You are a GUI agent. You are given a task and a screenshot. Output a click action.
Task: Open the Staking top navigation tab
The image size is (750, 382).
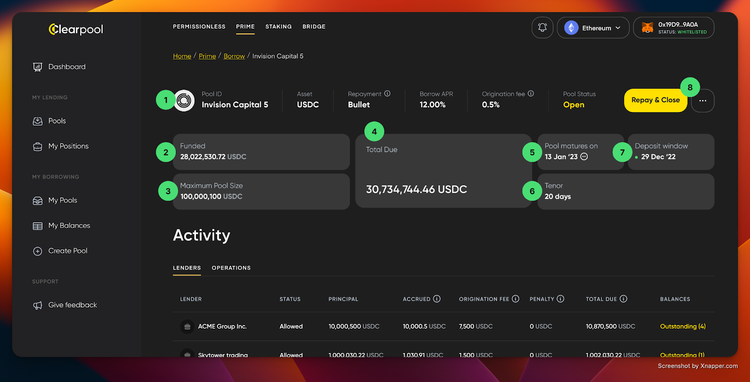[x=278, y=27]
